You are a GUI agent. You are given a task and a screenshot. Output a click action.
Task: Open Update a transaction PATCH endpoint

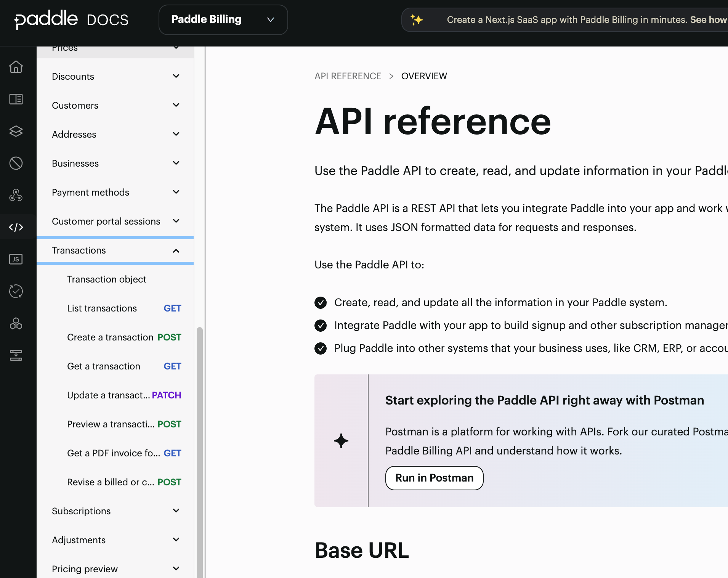[115, 395]
